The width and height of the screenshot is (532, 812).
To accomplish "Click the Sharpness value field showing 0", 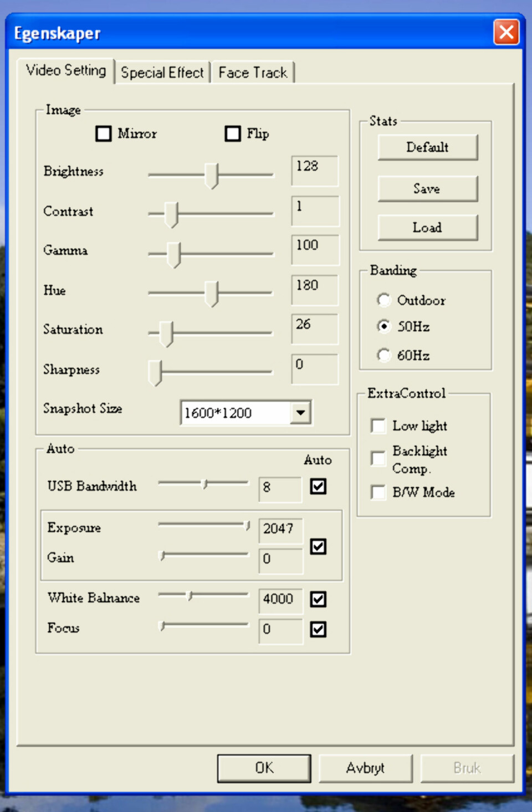I will click(x=315, y=369).
